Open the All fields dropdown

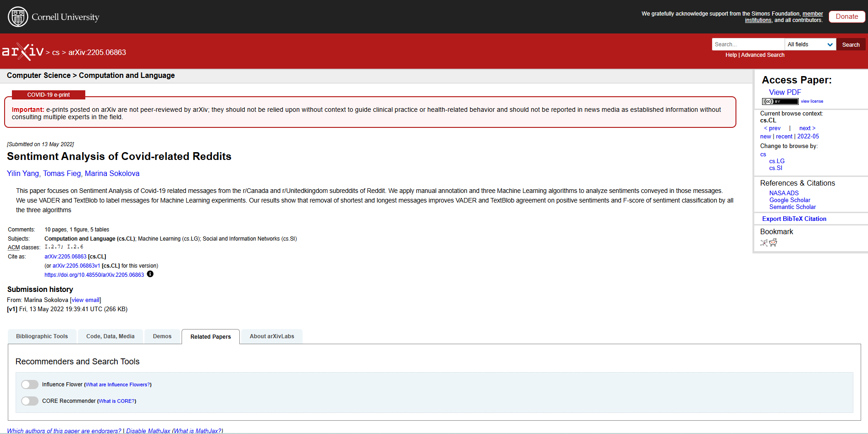(810, 44)
